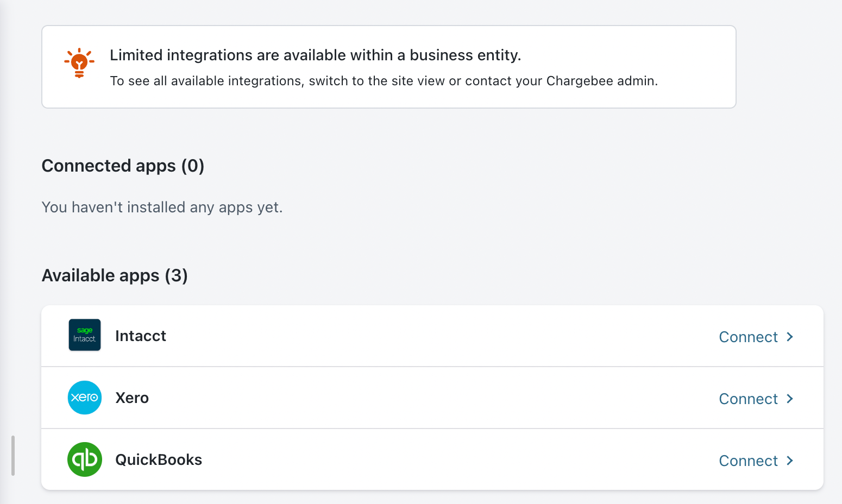Click the chevron arrow in Xero row

pyautogui.click(x=790, y=399)
